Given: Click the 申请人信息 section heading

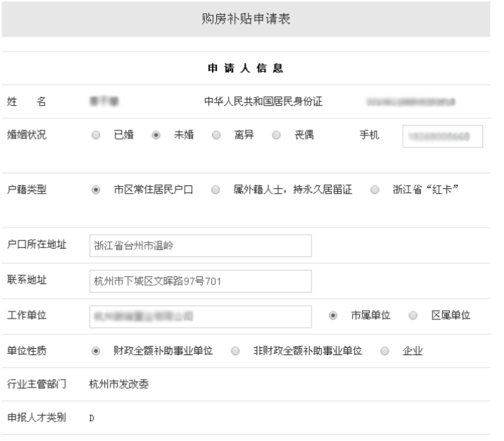Looking at the screenshot, I should point(245,68).
